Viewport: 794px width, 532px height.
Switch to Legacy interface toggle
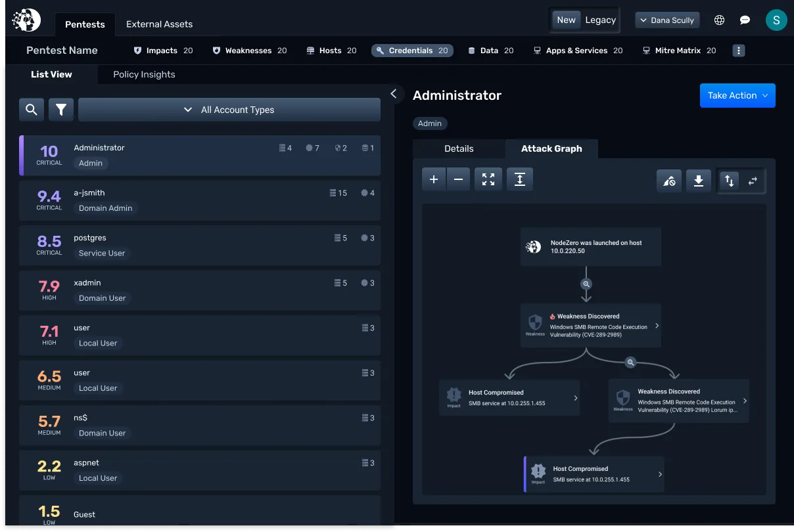[x=600, y=20]
